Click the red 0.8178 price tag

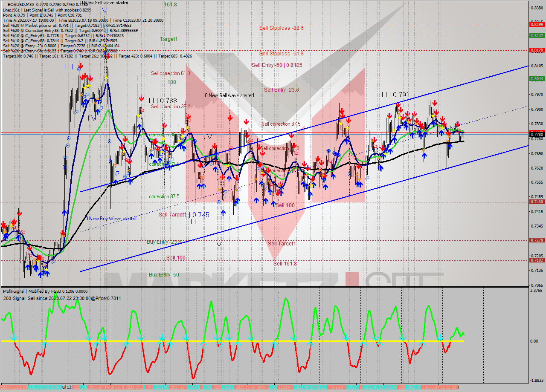click(537, 50)
